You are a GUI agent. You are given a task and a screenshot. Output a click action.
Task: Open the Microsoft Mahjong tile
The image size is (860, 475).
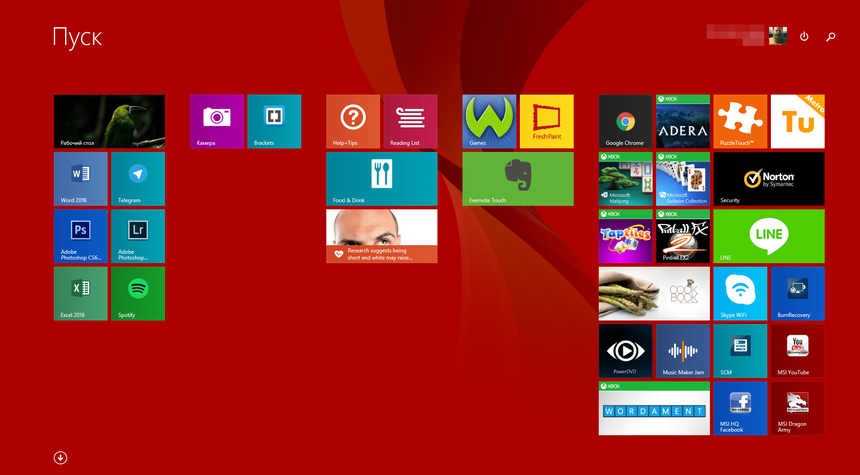pos(625,179)
